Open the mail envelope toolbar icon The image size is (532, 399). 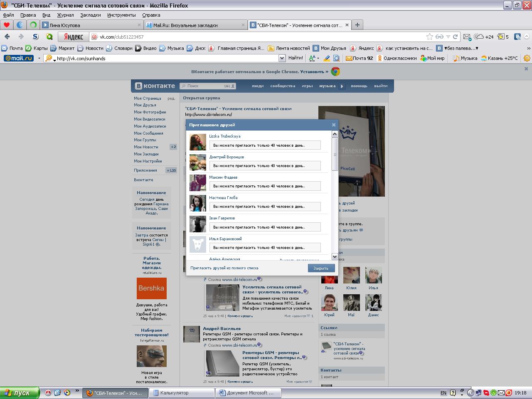(x=467, y=37)
